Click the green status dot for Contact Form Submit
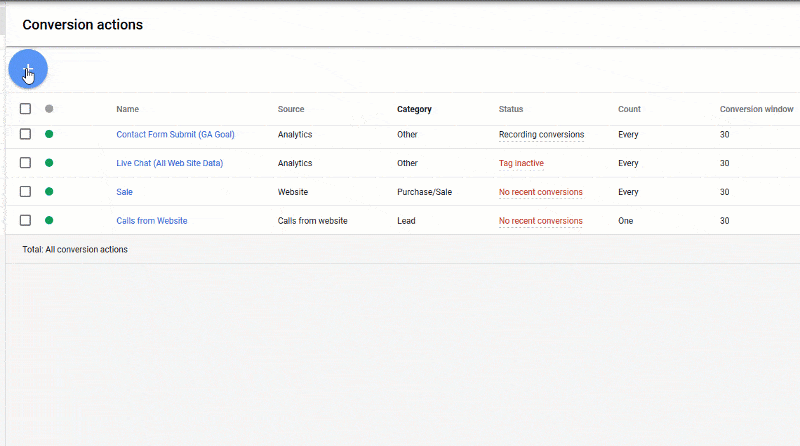 (x=49, y=134)
